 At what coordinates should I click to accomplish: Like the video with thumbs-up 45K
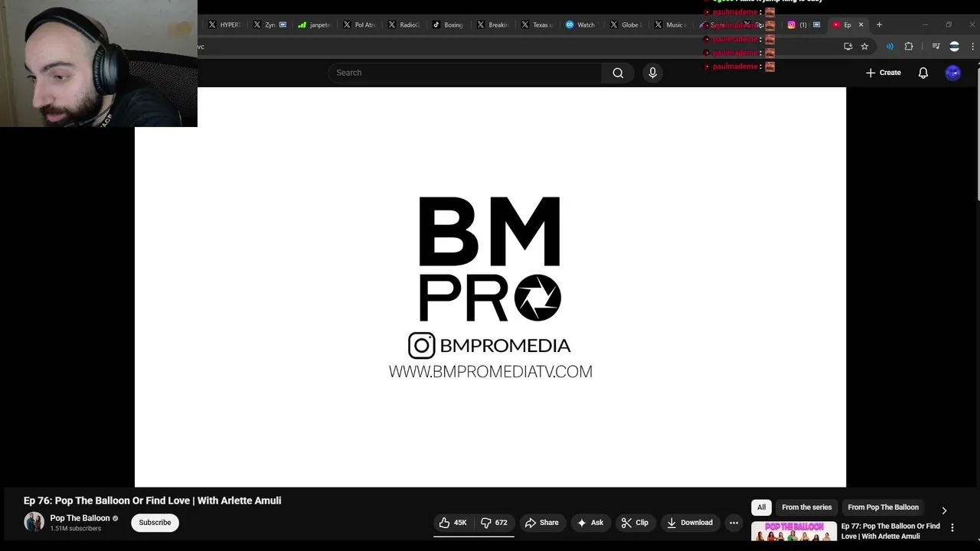pyautogui.click(x=453, y=523)
